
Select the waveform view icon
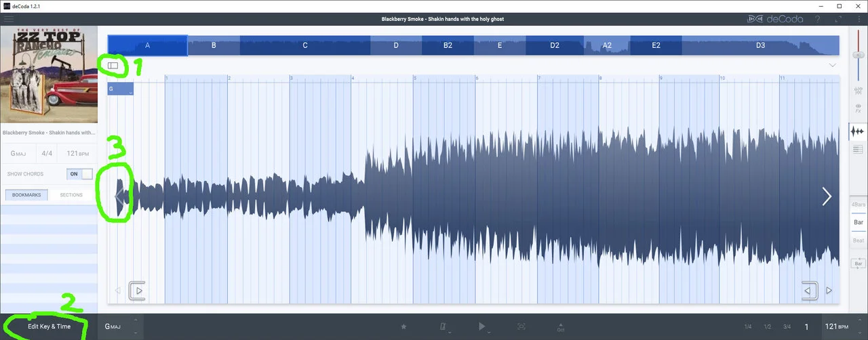[x=858, y=131]
